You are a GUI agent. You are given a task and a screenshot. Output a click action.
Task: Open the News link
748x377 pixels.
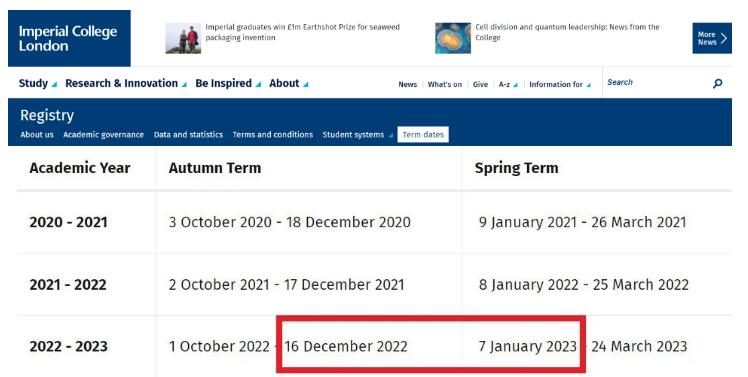407,84
